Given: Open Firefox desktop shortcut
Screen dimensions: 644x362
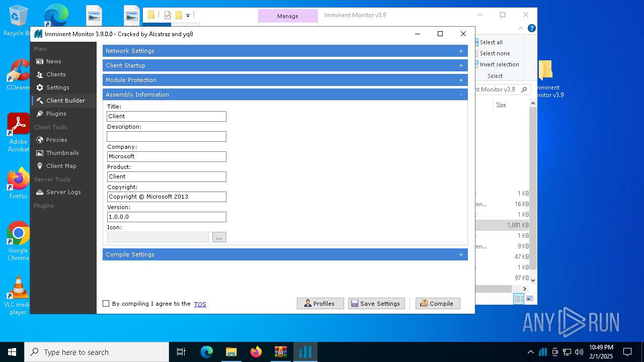Looking at the screenshot, I should pos(18,184).
